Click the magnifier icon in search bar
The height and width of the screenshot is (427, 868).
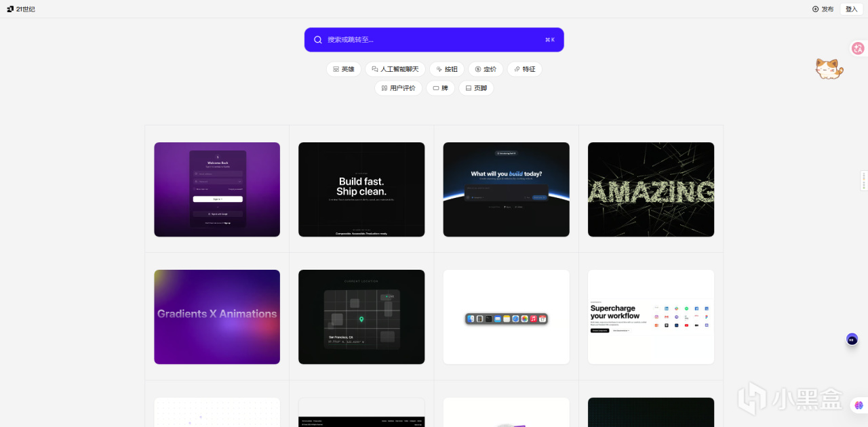tap(318, 39)
